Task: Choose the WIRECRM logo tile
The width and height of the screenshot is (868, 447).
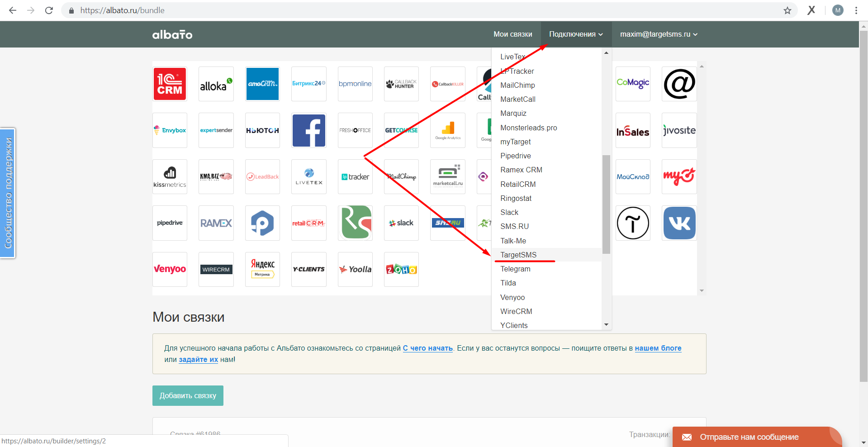Action: (x=216, y=269)
